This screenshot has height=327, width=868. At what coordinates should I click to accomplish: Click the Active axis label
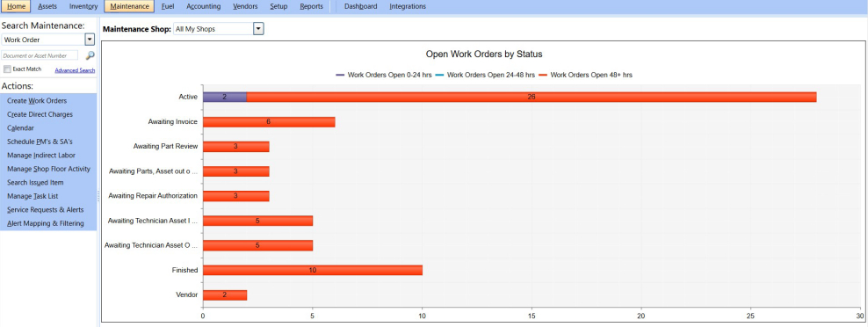(x=188, y=97)
